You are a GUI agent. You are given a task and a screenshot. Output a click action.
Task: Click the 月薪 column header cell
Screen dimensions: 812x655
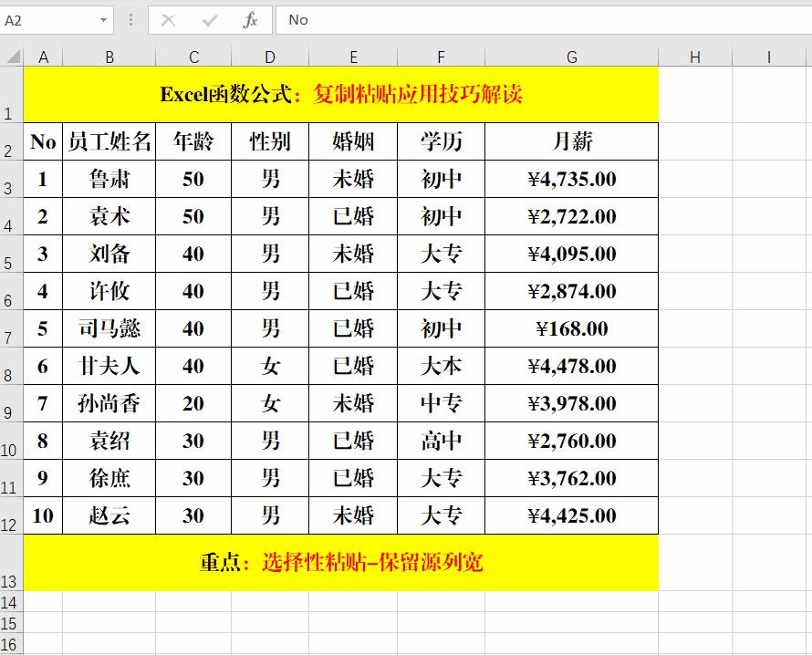pos(571,141)
